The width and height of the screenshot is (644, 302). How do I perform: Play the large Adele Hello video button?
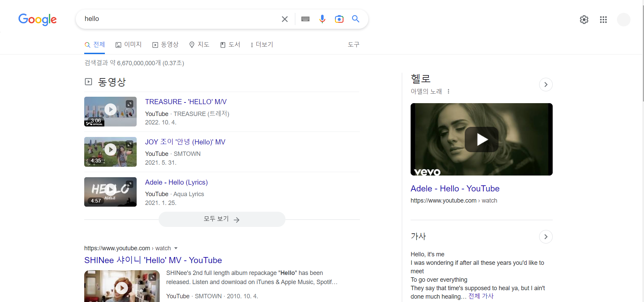coord(482,139)
